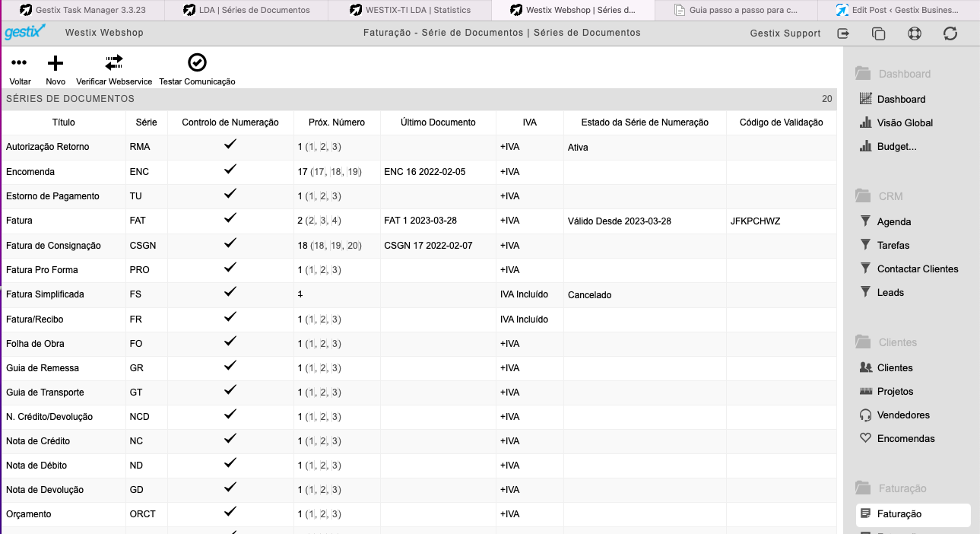Screen dimensions: 980x534
Task: Switch to Gestix Task Manager 3.3.23 tab
Action: pos(81,10)
